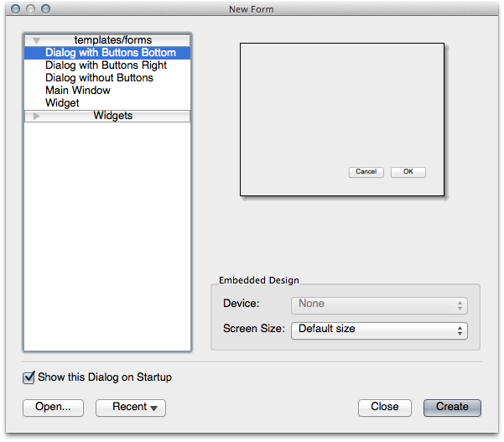Choose the Widget template
Viewport: 504px width, 442px height.
(62, 103)
